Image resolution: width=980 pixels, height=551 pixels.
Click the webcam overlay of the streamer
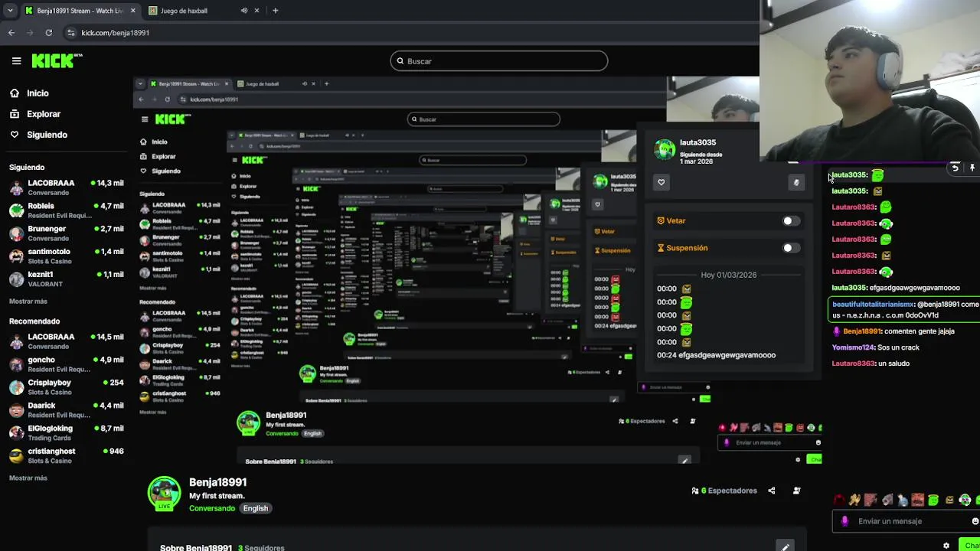870,80
